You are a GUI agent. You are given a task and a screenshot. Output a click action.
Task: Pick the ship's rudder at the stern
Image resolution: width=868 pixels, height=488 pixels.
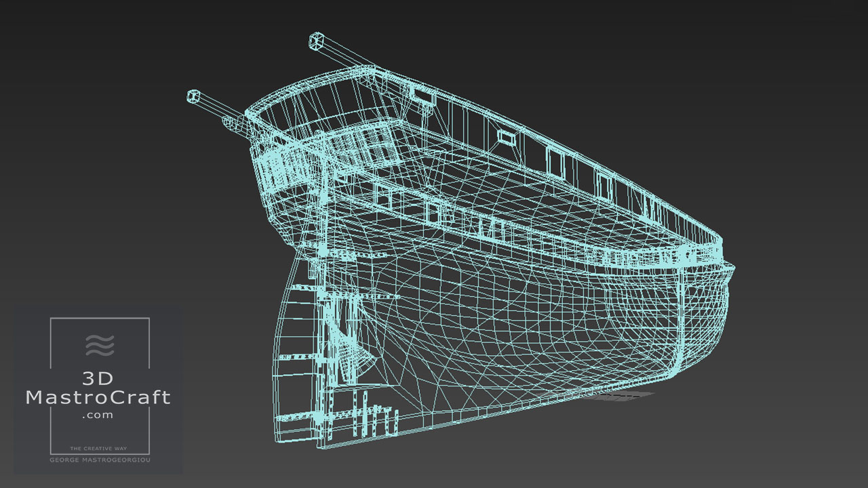point(290,366)
